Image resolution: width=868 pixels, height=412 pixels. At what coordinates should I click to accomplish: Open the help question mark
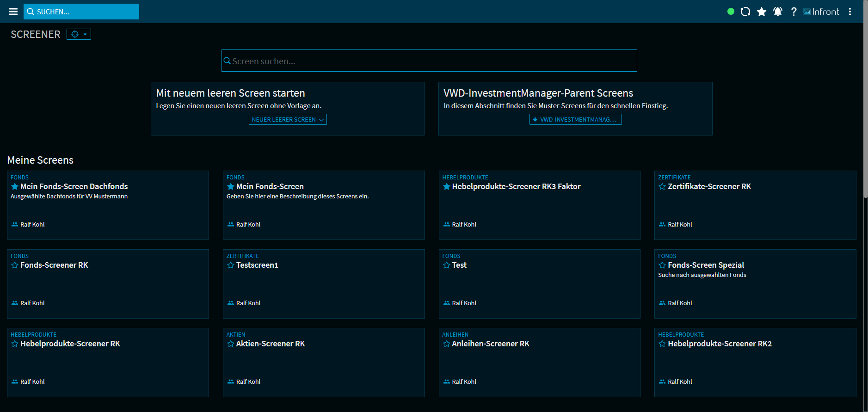coord(794,12)
